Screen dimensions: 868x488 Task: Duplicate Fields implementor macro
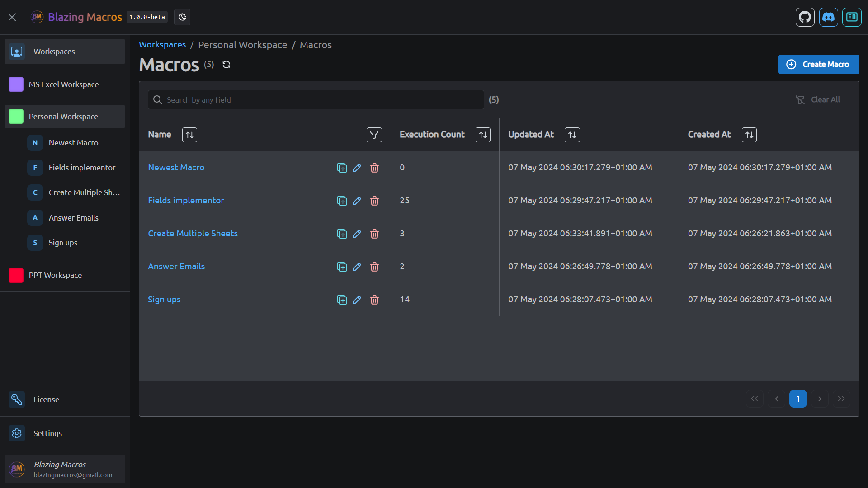pyautogui.click(x=342, y=201)
